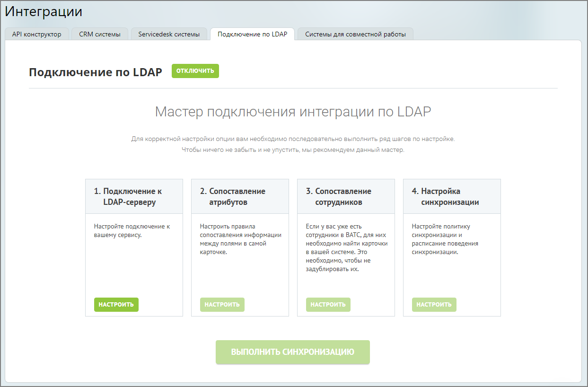Click Настроить under Сопоставление сотрудников

click(328, 305)
